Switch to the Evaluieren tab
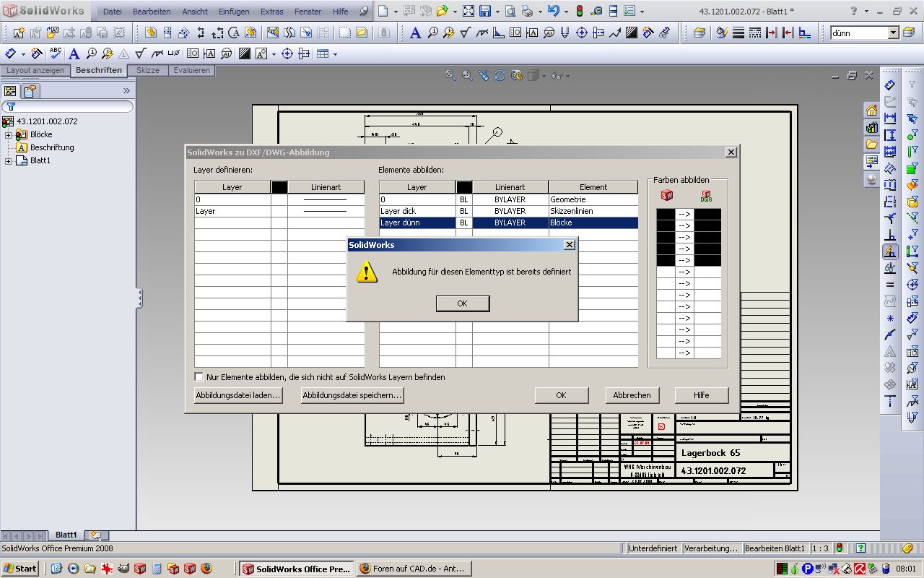The height and width of the screenshot is (578, 924). (x=192, y=71)
